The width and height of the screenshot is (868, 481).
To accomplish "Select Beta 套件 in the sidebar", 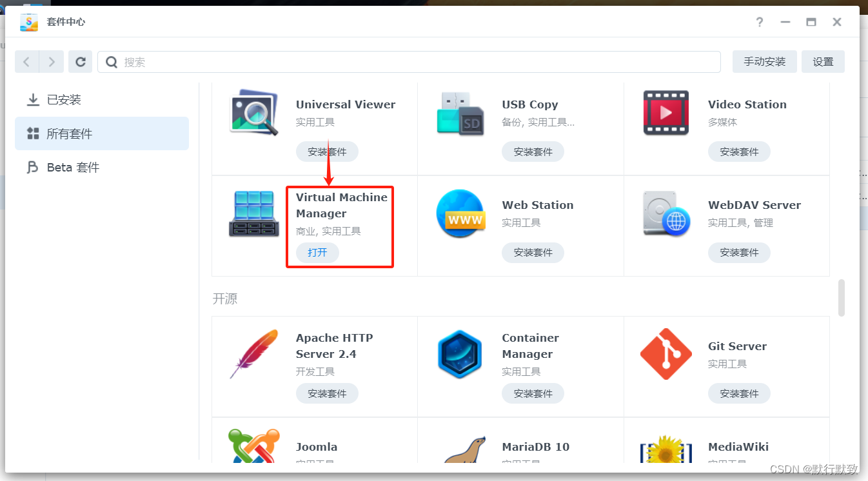I will (x=102, y=168).
